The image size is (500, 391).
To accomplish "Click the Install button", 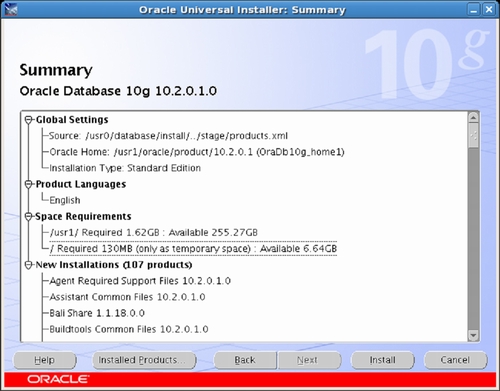I will 382,360.
